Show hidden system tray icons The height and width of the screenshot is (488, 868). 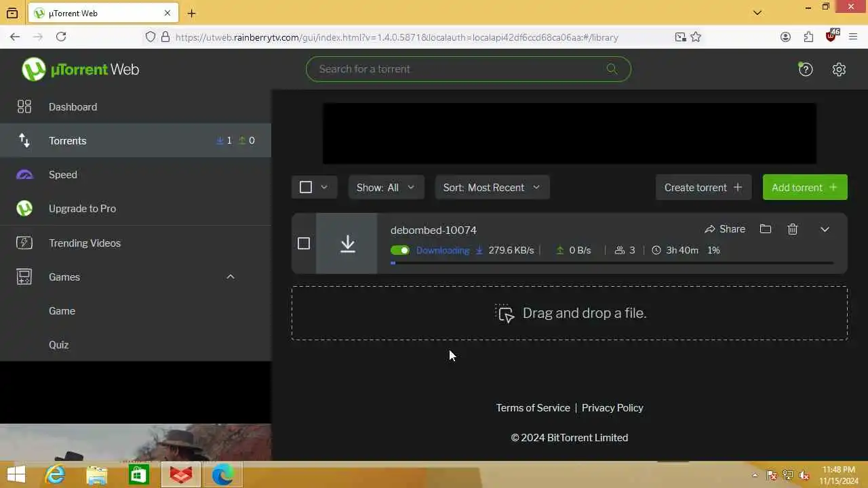pyautogui.click(x=755, y=475)
